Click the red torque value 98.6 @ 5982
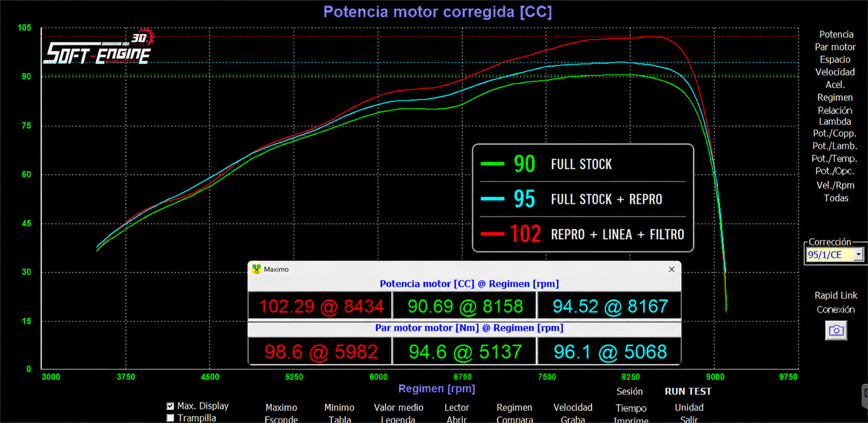868x423 pixels. (321, 351)
